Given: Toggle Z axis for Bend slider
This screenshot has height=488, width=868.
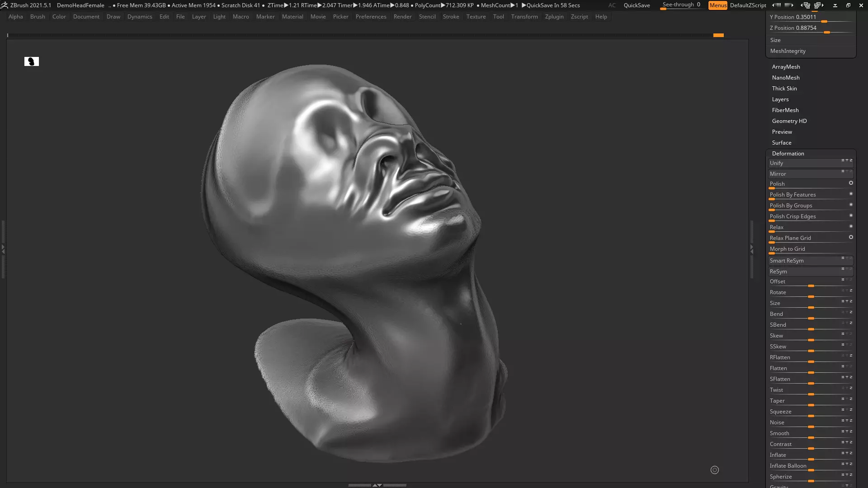Looking at the screenshot, I should (x=851, y=312).
